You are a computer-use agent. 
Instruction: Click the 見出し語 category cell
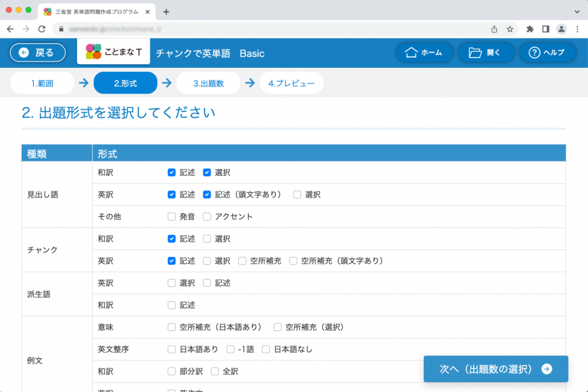pos(57,194)
